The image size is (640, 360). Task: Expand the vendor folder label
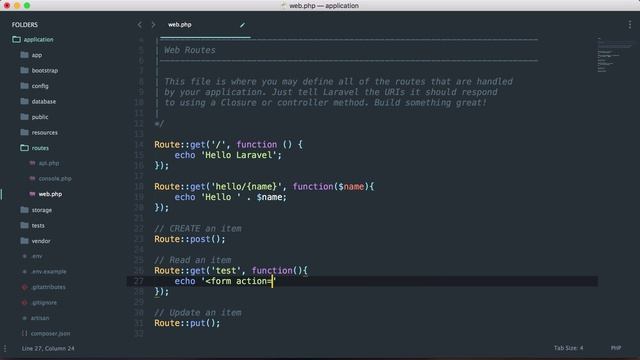(x=41, y=241)
